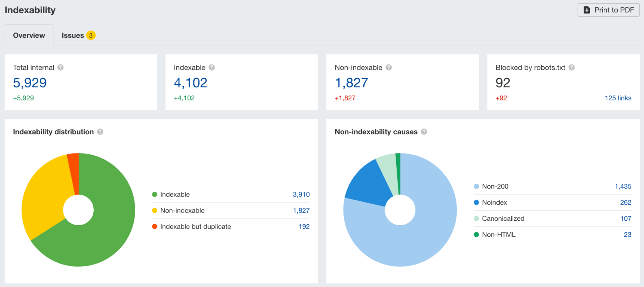Click the 3,910 Indexable legend value
Image resolution: width=644 pixels, height=287 pixels.
coord(301,194)
